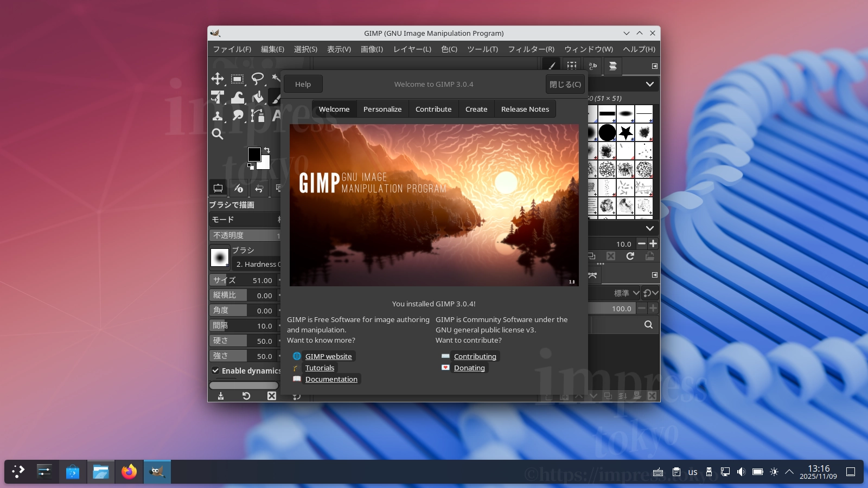Screen dimensions: 868x488
Task: Adjust the 硬さ hardness slider
Action: 244,341
